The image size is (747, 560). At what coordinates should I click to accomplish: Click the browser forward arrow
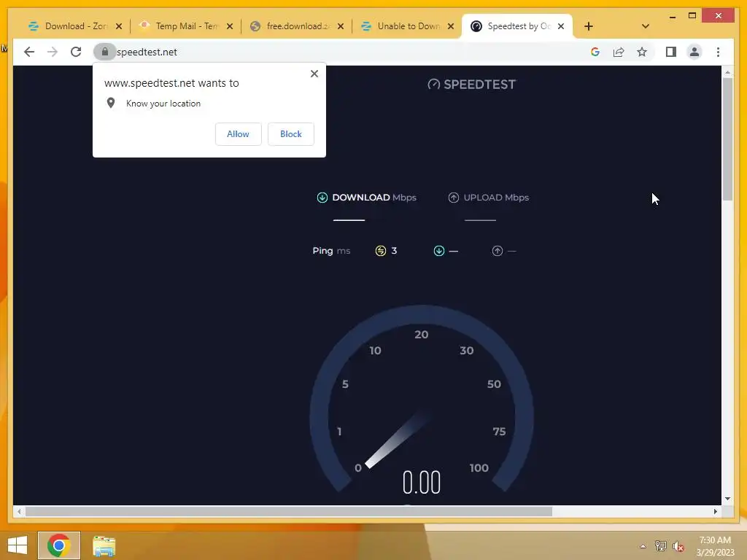click(x=53, y=52)
